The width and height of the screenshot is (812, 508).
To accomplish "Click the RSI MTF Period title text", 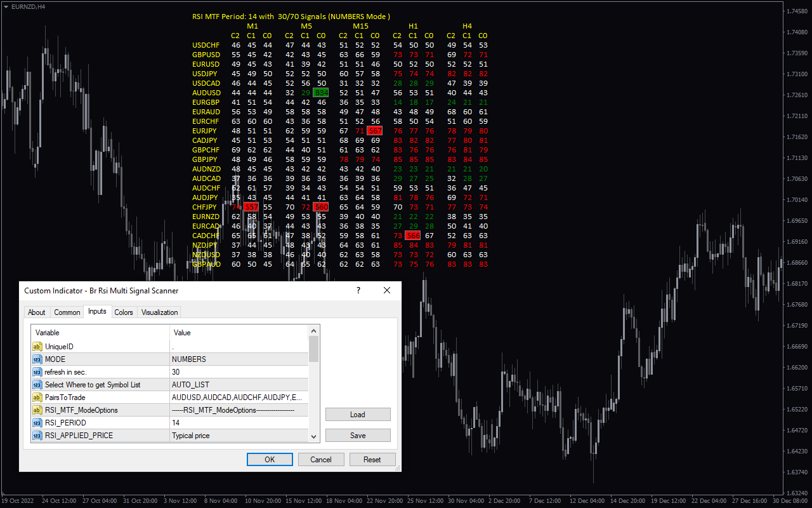I will tap(291, 17).
